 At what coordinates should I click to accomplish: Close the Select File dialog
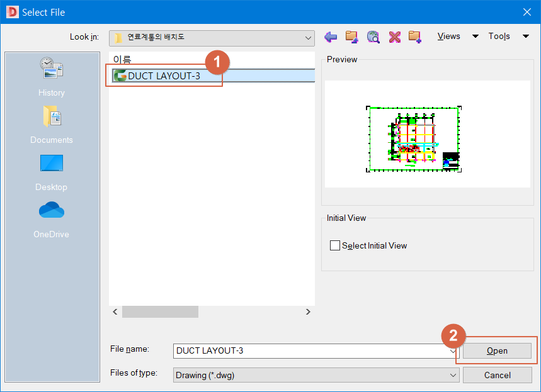[527, 12]
